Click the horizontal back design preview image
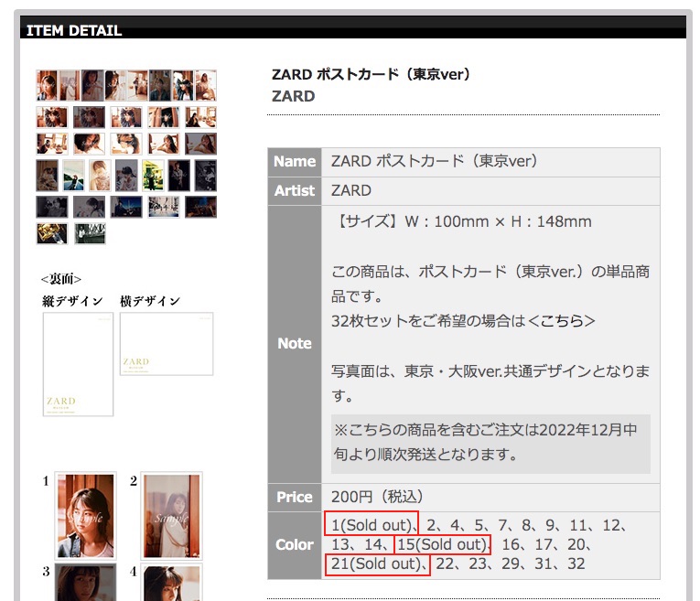The height and width of the screenshot is (601, 700). pyautogui.click(x=167, y=344)
